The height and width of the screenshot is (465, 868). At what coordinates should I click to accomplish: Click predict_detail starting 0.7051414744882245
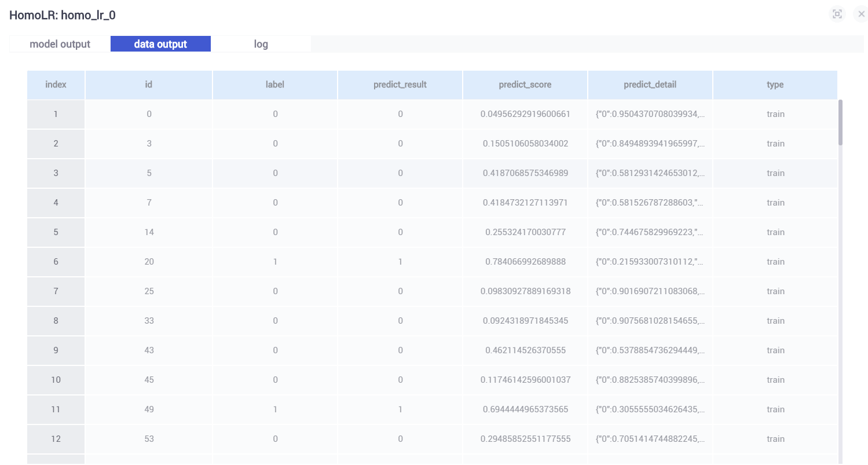[x=650, y=439]
